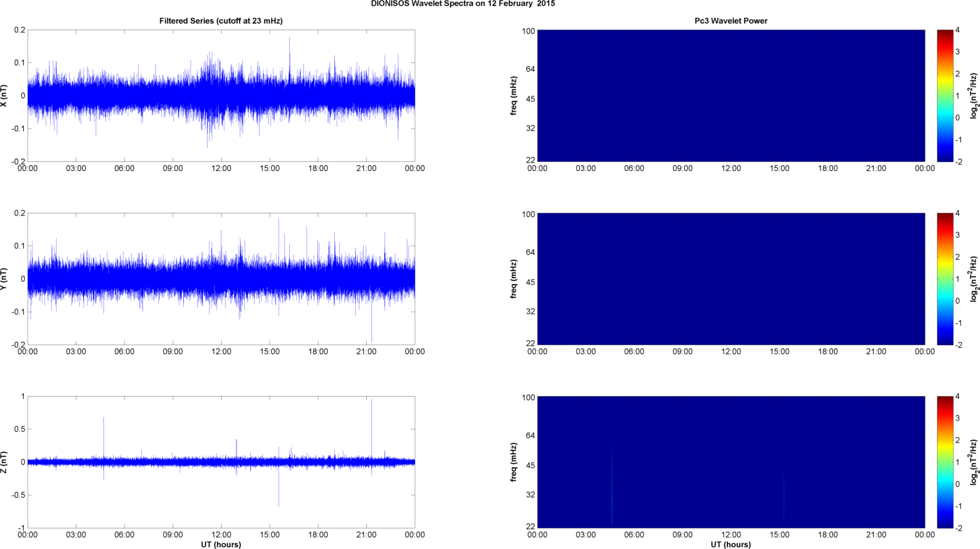Select the 'Z (nT)' axis label

coord(4,462)
